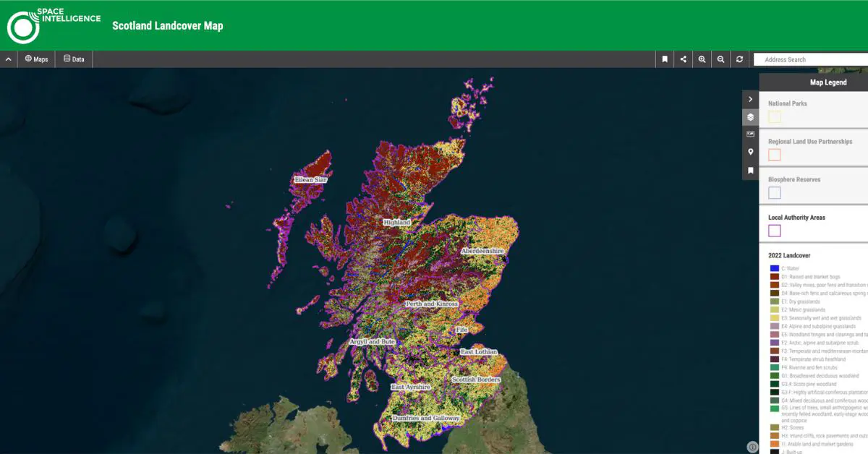The width and height of the screenshot is (868, 454).
Task: Click the share icon in toolbar
Action: (684, 59)
